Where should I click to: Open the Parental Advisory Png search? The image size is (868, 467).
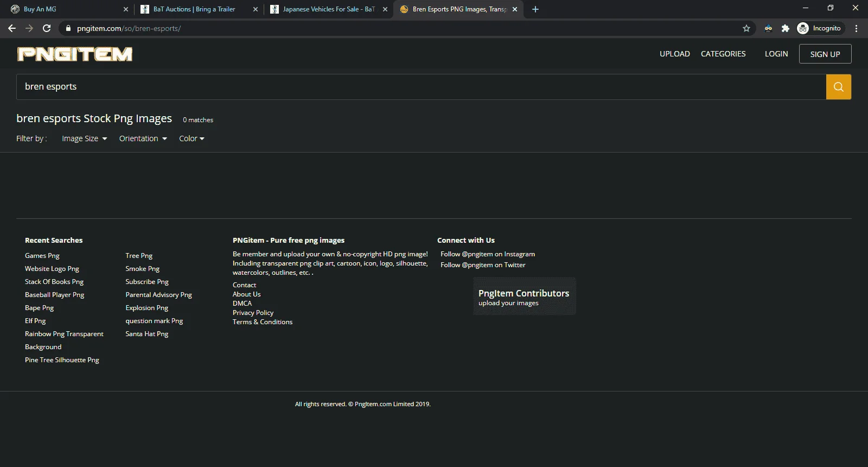click(x=159, y=295)
